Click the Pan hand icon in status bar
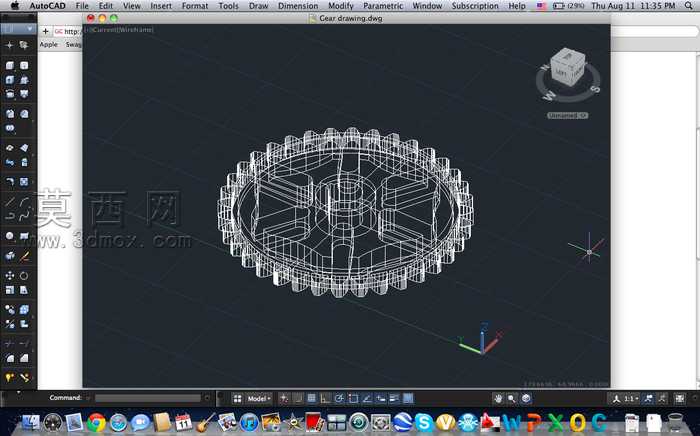This screenshot has height=436, width=700. (x=498, y=399)
